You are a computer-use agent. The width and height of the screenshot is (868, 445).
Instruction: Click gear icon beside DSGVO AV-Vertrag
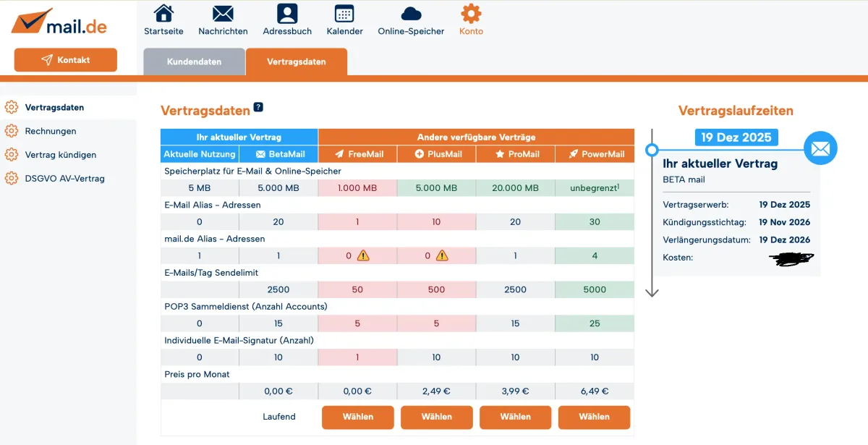11,178
